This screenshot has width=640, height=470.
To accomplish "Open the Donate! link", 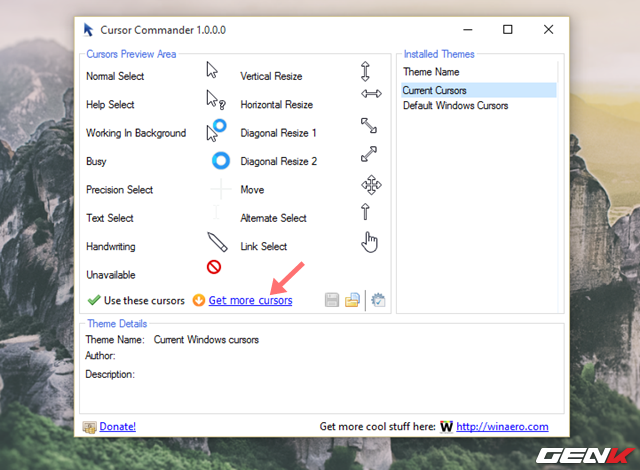I will [x=117, y=426].
